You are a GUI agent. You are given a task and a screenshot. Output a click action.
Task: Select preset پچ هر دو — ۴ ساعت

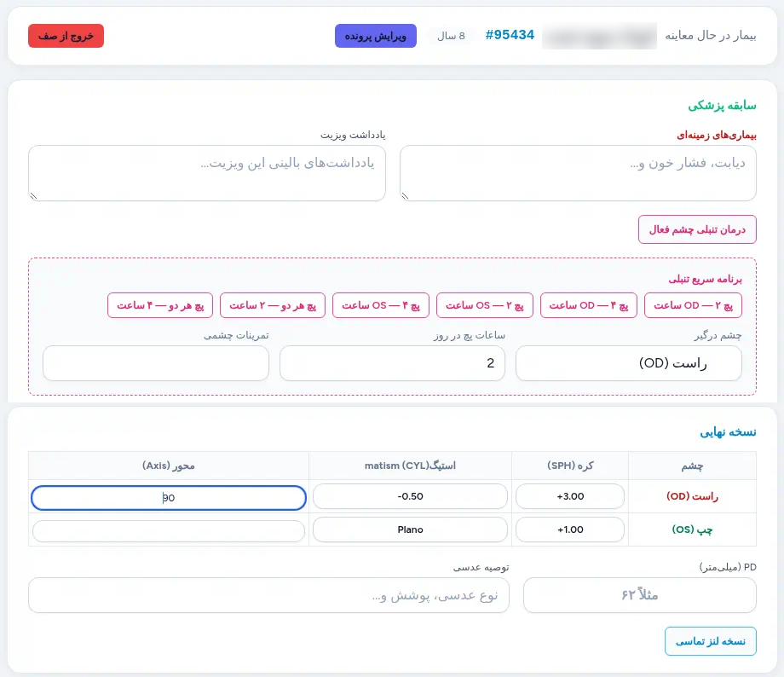click(160, 305)
